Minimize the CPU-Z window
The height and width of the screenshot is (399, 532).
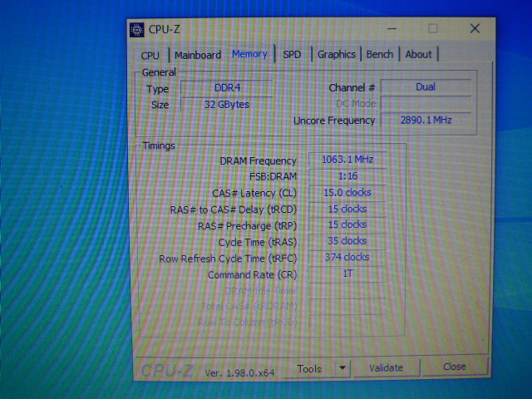(x=392, y=29)
